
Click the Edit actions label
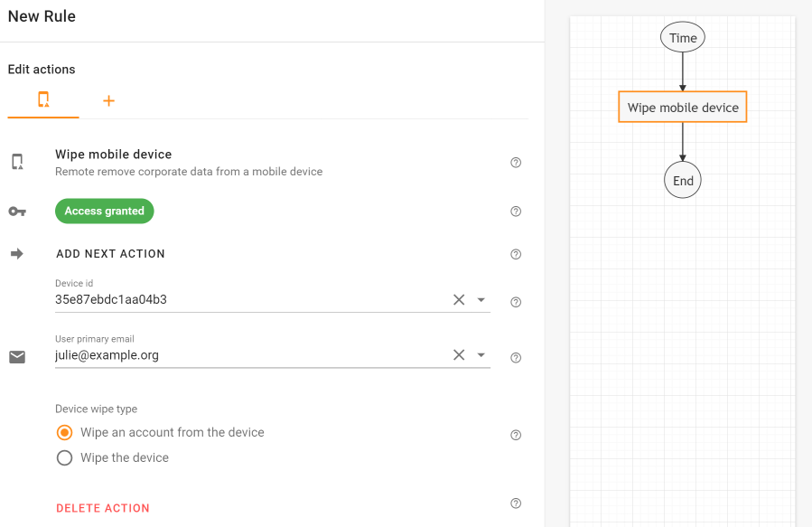tap(42, 70)
